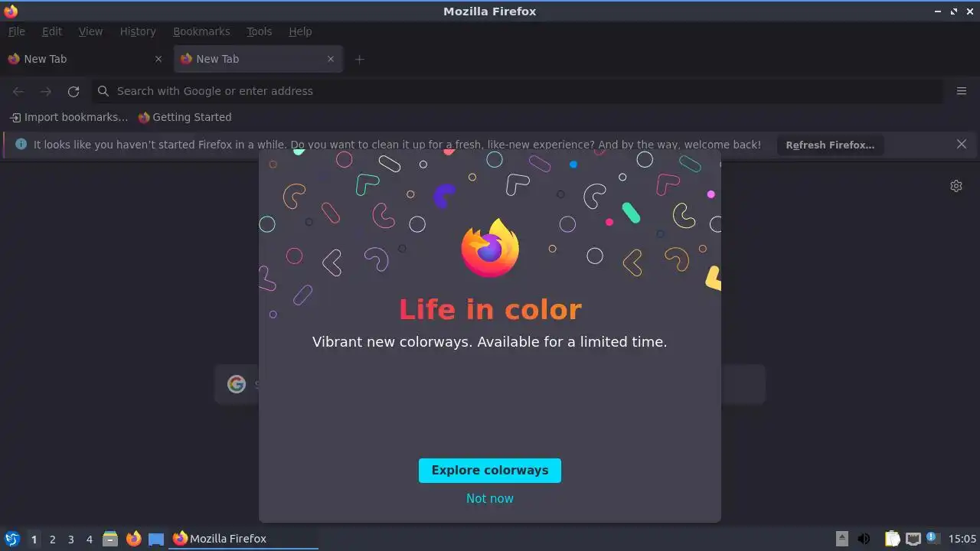Click the back navigation arrow
980x551 pixels.
(x=18, y=91)
